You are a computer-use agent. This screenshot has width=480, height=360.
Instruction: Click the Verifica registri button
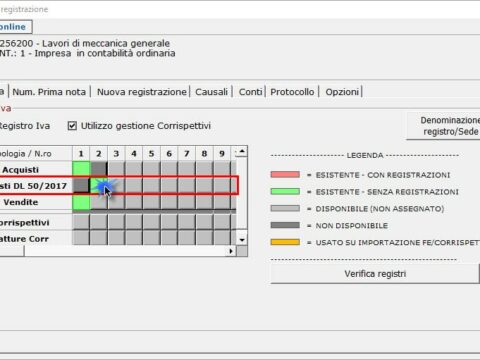tap(375, 274)
